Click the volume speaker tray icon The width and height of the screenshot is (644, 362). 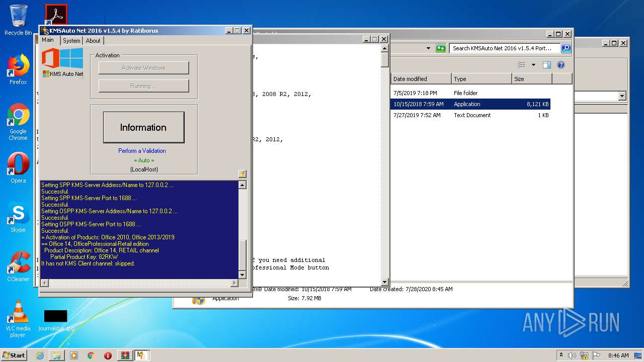(x=572, y=355)
